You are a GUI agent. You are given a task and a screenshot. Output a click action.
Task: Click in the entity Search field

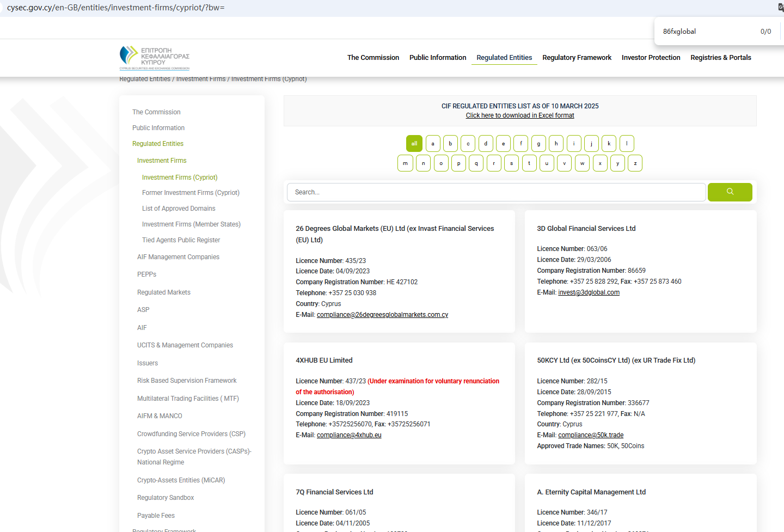(x=495, y=192)
